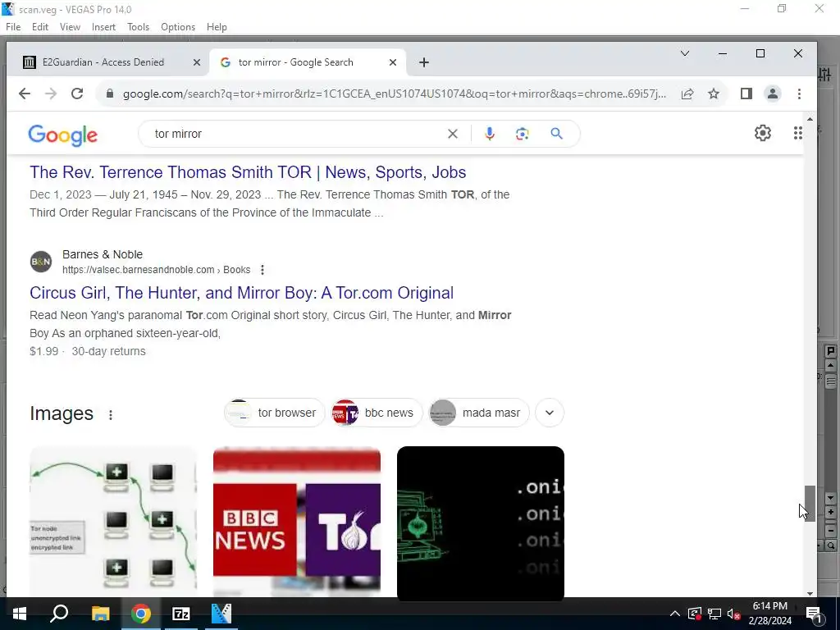Screen dimensions: 840x630
Task: Click the taskbar clock 6:14 PM
Action: click(769, 606)
